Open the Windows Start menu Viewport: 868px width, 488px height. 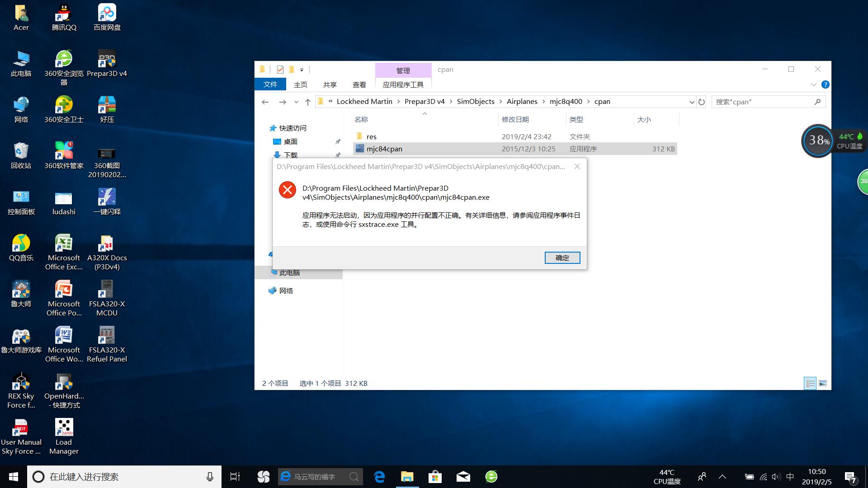pos(14,477)
